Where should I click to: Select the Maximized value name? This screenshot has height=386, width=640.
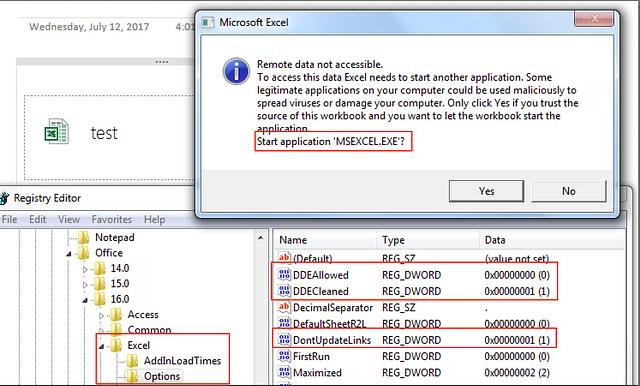point(317,373)
